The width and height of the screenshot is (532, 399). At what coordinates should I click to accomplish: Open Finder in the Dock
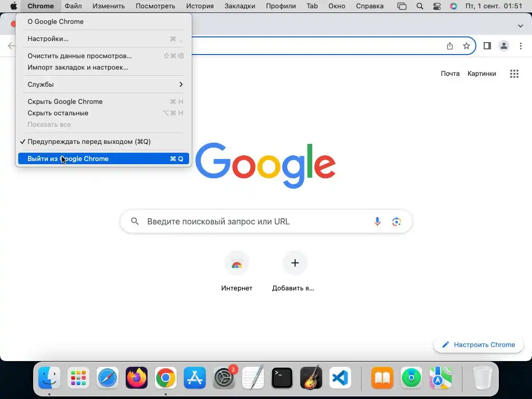(49, 378)
